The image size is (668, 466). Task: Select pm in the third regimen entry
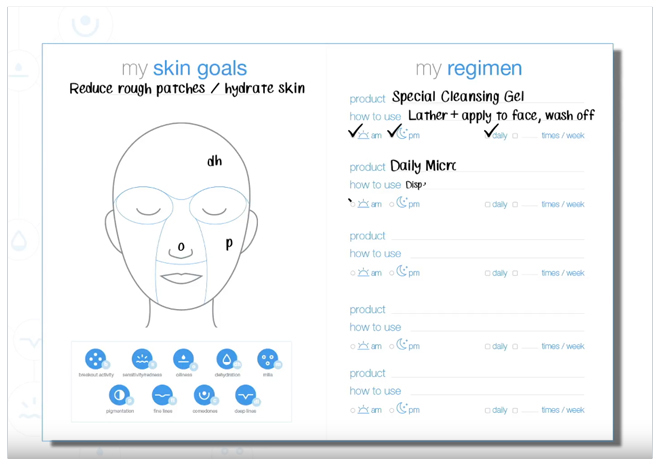click(x=392, y=273)
